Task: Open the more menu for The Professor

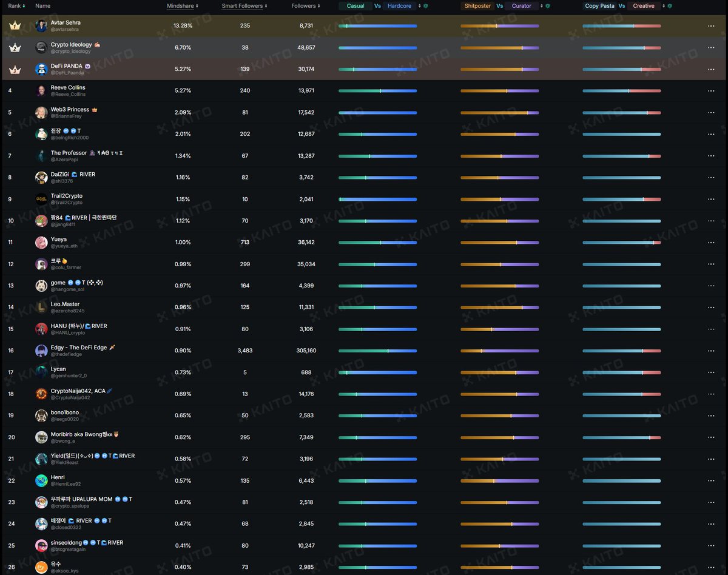Action: pos(711,156)
